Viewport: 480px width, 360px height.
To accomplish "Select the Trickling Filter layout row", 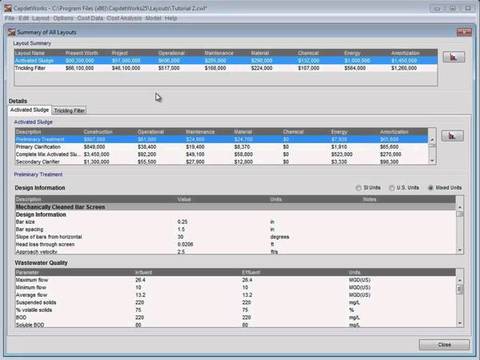I will [x=226, y=68].
